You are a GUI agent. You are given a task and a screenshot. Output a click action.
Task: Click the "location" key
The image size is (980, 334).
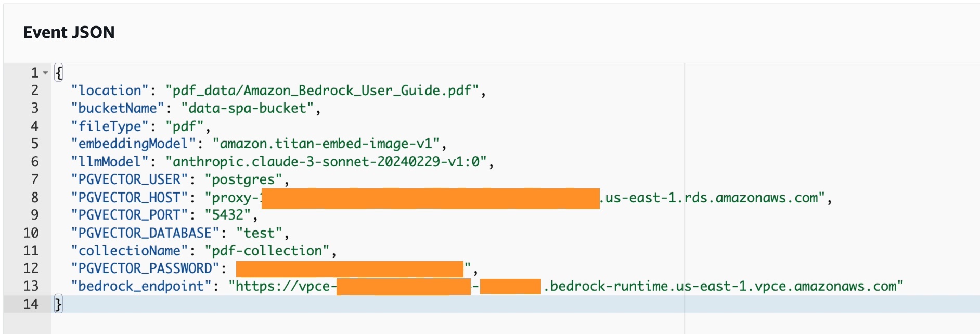110,91
